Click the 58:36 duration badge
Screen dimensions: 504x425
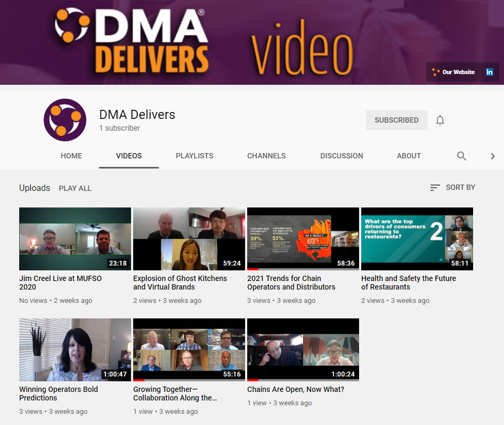click(x=346, y=263)
